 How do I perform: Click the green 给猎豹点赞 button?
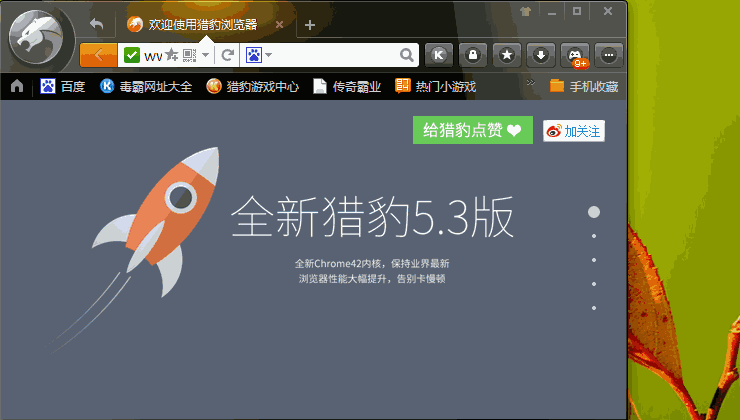pyautogui.click(x=472, y=130)
